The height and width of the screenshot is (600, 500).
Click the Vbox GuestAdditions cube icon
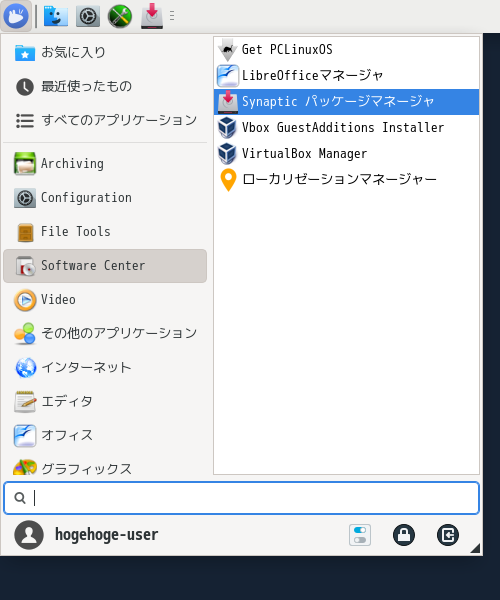click(x=227, y=128)
